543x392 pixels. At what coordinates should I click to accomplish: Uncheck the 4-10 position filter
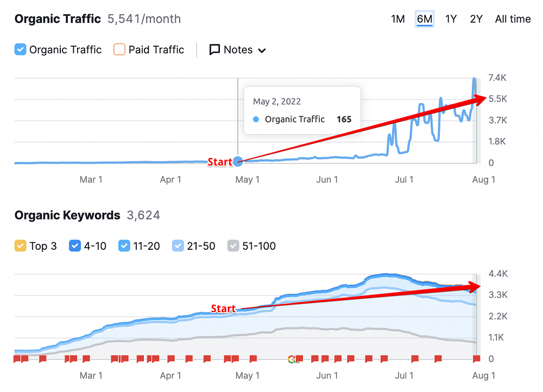point(75,246)
